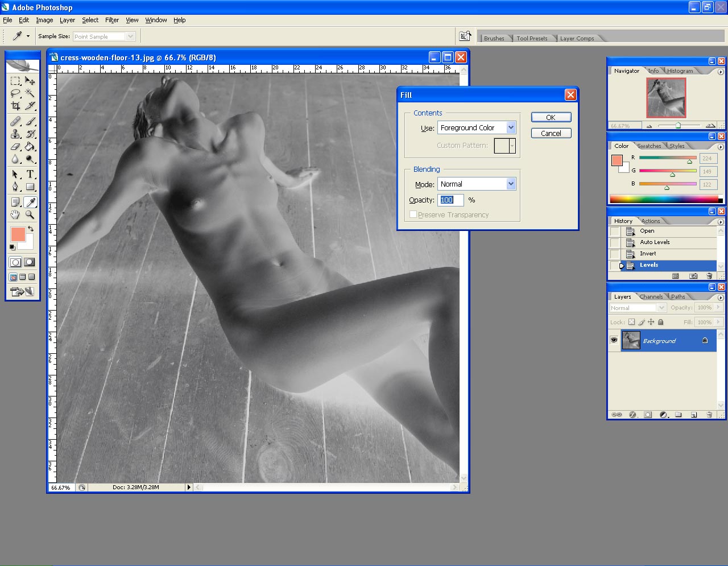Select the Magic Wand tool
This screenshot has height=566, width=728.
[30, 93]
